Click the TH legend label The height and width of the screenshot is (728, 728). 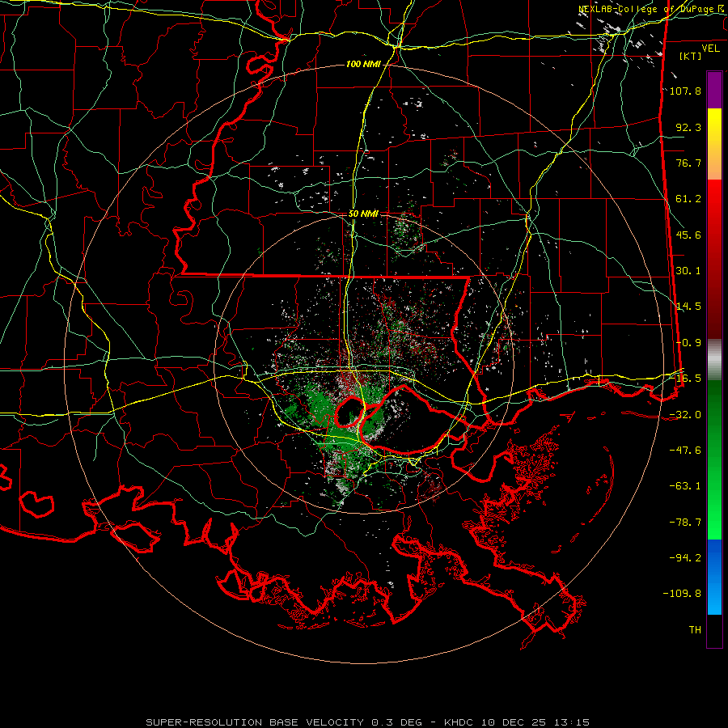(695, 630)
